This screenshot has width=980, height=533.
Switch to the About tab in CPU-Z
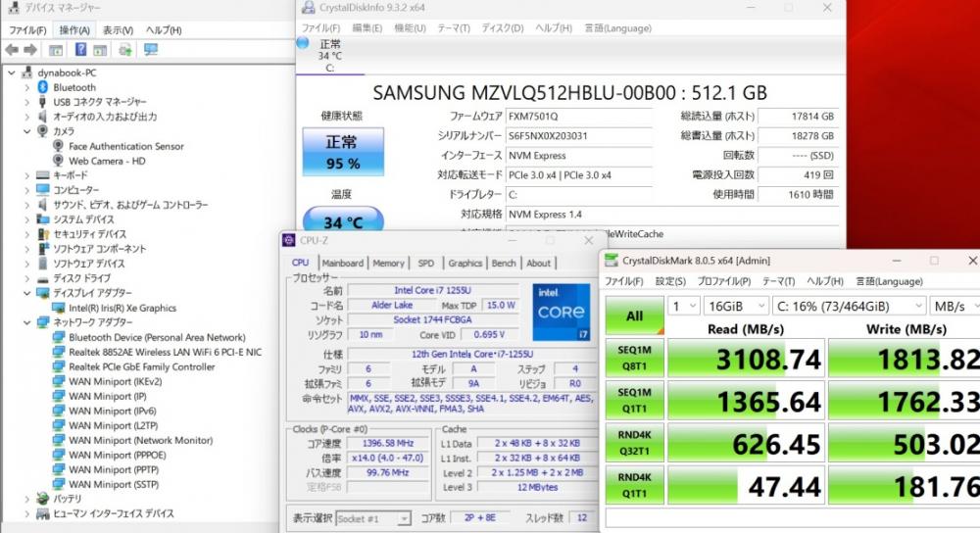pyautogui.click(x=538, y=263)
